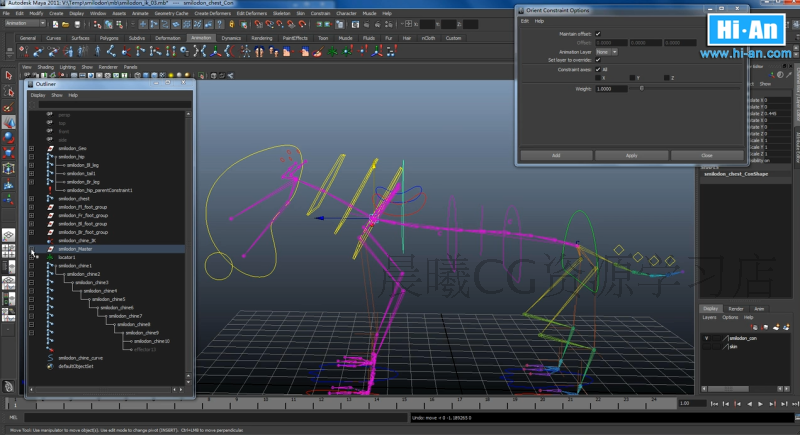The image size is (800, 435).
Task: Choose the Paint selection tool in toolbox
Action: [8, 107]
